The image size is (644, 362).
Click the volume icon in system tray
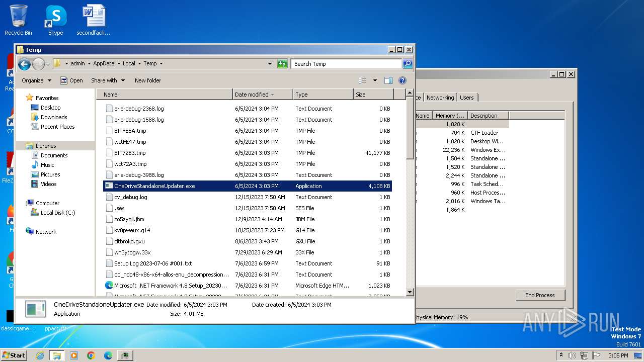pyautogui.click(x=572, y=355)
